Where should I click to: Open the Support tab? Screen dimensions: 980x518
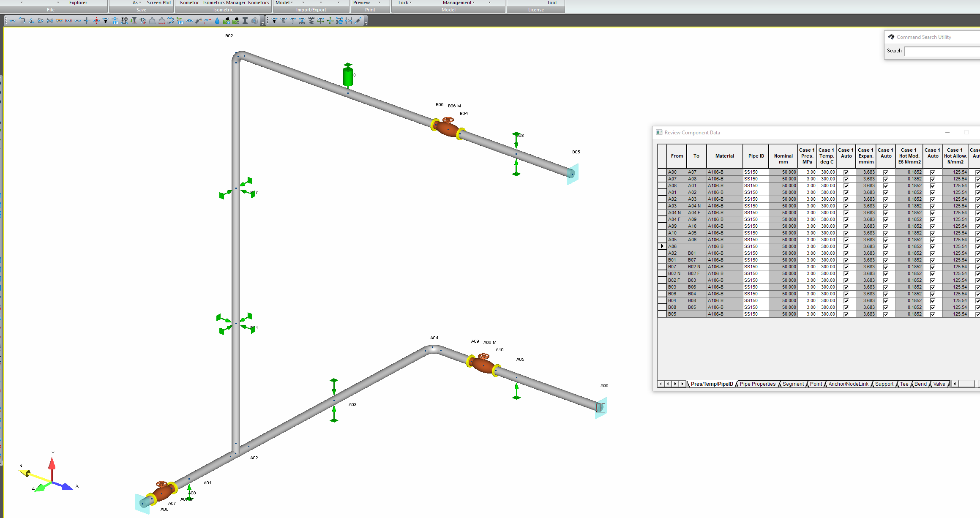(884, 384)
